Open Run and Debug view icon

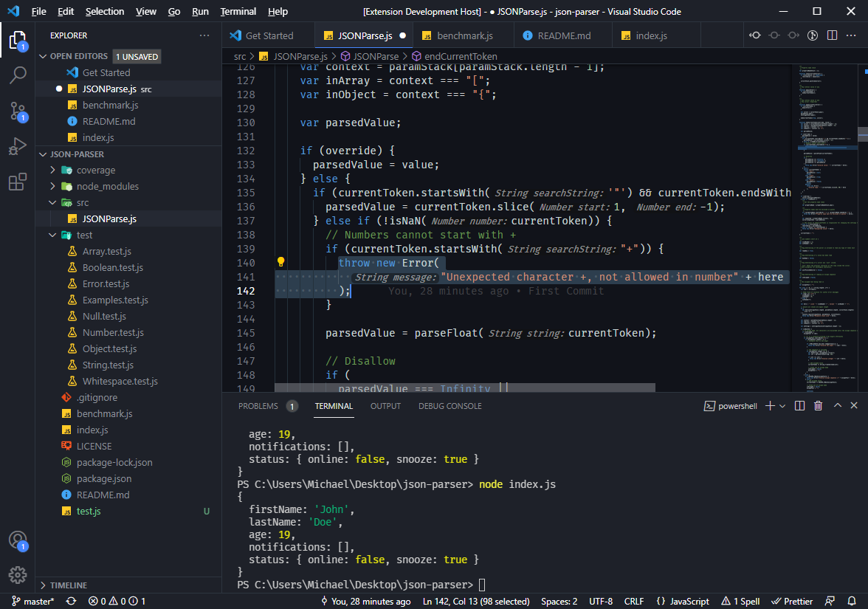(x=18, y=146)
